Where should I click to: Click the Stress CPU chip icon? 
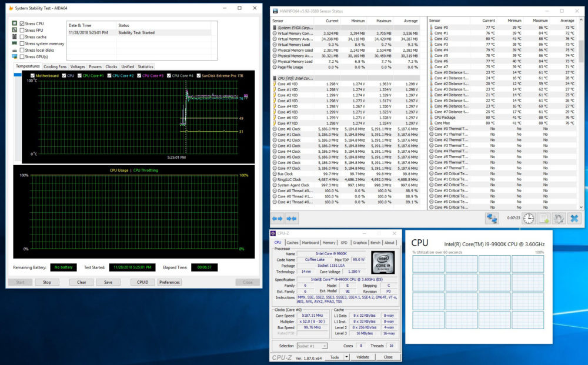[x=15, y=24]
